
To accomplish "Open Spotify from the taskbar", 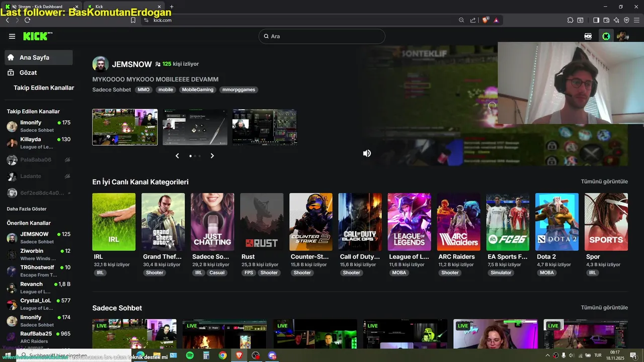I will tap(190, 355).
